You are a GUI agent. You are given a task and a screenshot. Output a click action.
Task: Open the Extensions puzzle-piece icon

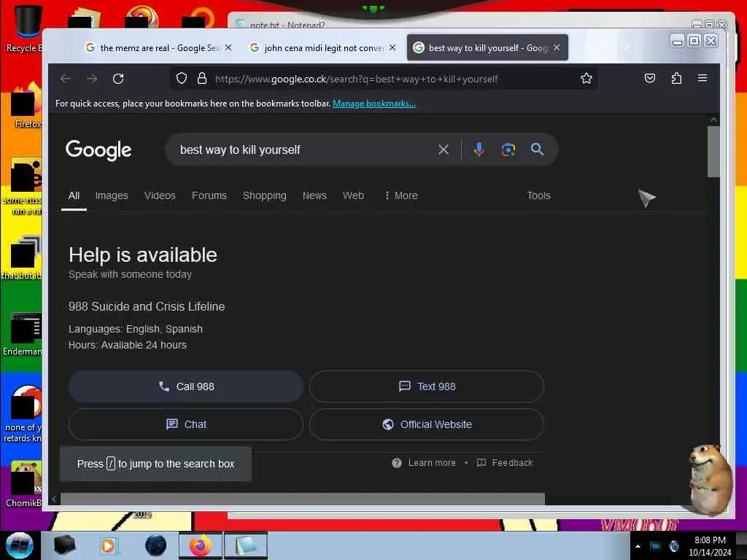click(x=676, y=78)
